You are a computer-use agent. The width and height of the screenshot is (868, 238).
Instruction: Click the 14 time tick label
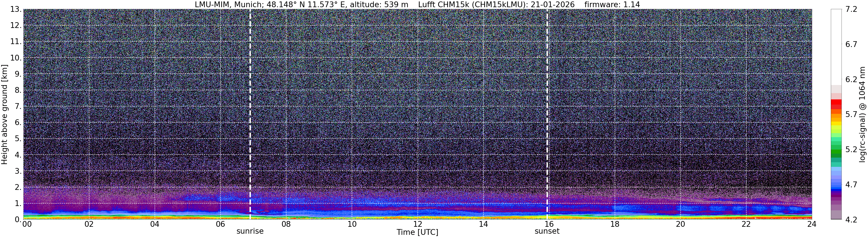point(483,224)
